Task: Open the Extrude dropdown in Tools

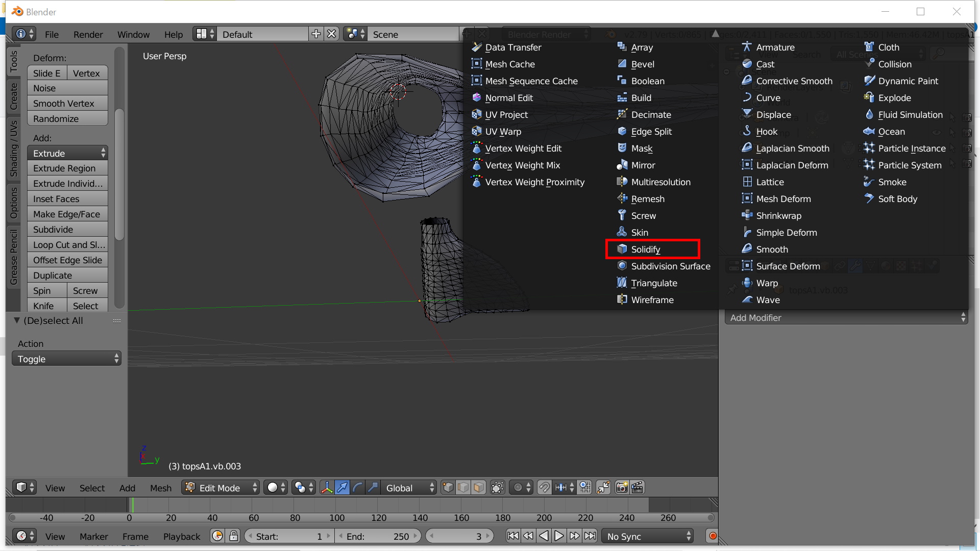Action: (67, 153)
